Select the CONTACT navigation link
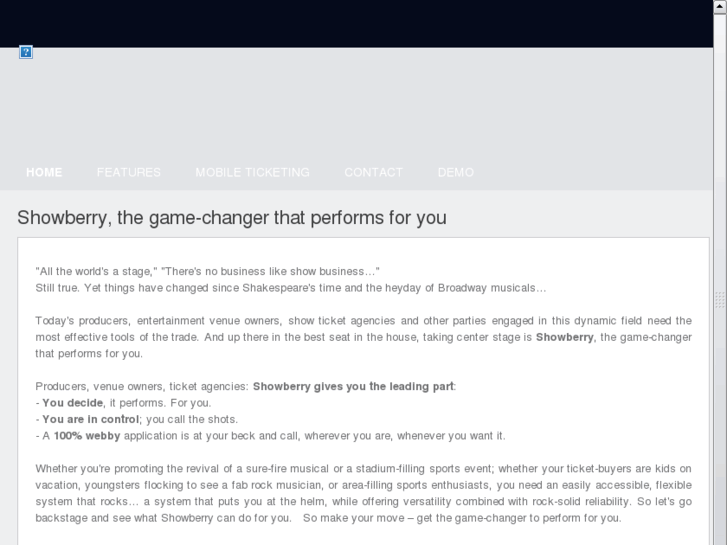 point(374,173)
